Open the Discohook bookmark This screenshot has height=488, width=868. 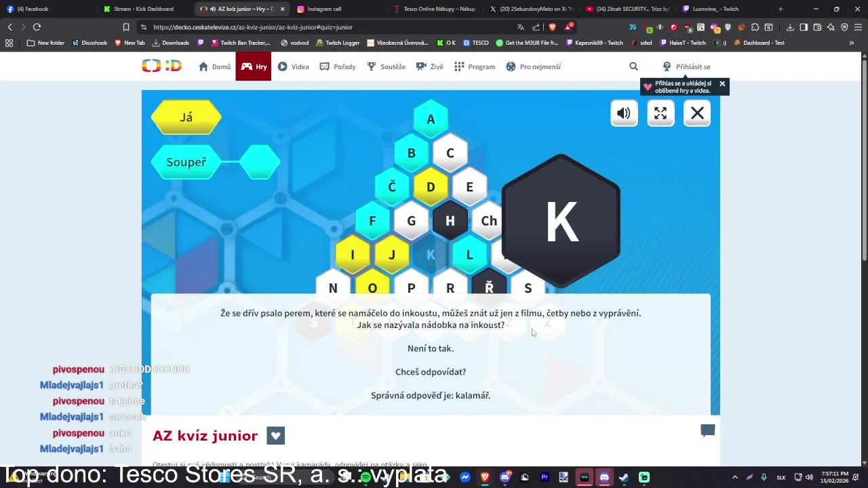pos(89,43)
